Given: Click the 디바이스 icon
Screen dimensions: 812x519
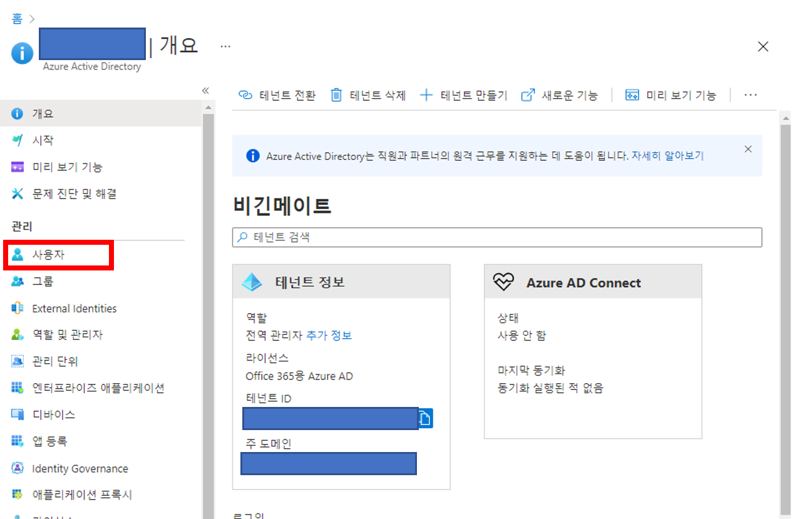Looking at the screenshot, I should pos(18,414).
